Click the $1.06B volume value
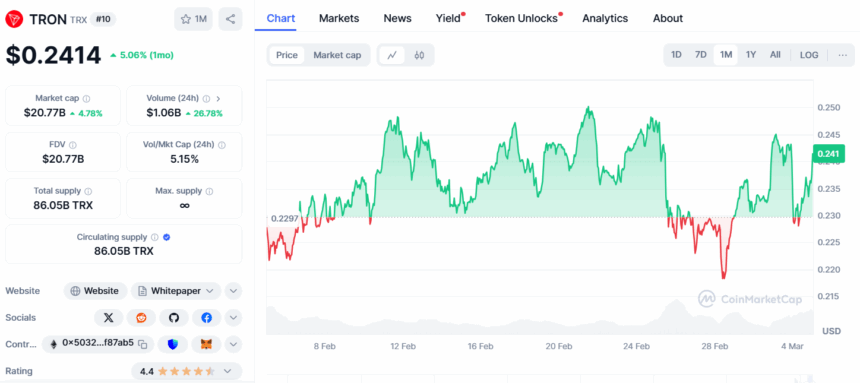 (163, 113)
